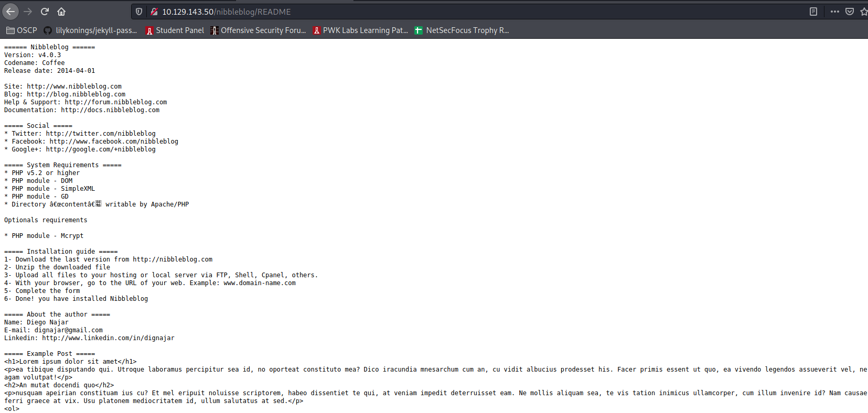The height and width of the screenshot is (413, 868).
Task: Click the Lorem ipsum h1 line
Action: 70,362
